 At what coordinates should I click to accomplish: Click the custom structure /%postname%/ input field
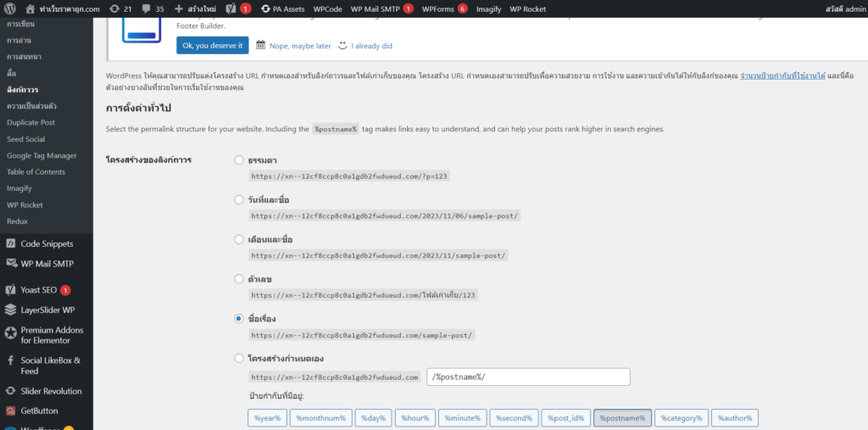tap(529, 377)
